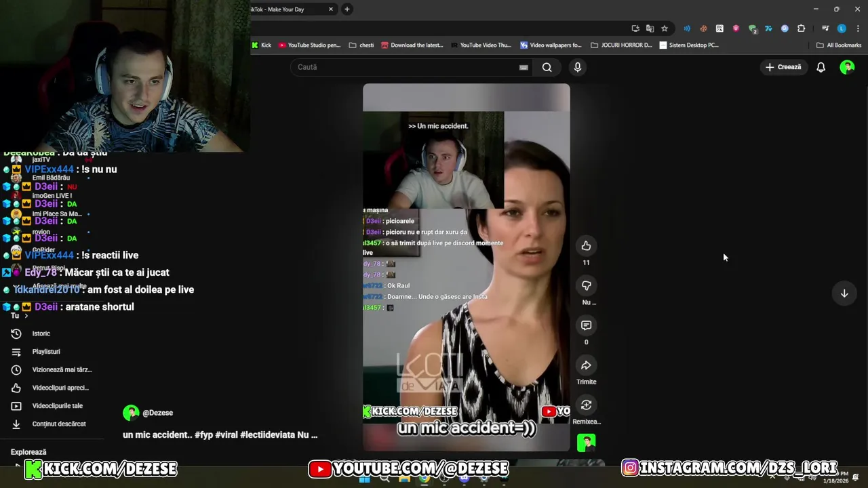
Task: Start voice search with microphone icon
Action: pos(577,67)
